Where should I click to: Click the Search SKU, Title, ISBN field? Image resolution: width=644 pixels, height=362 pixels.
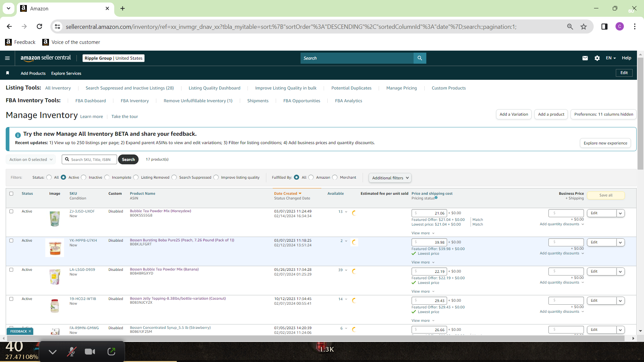tap(89, 160)
